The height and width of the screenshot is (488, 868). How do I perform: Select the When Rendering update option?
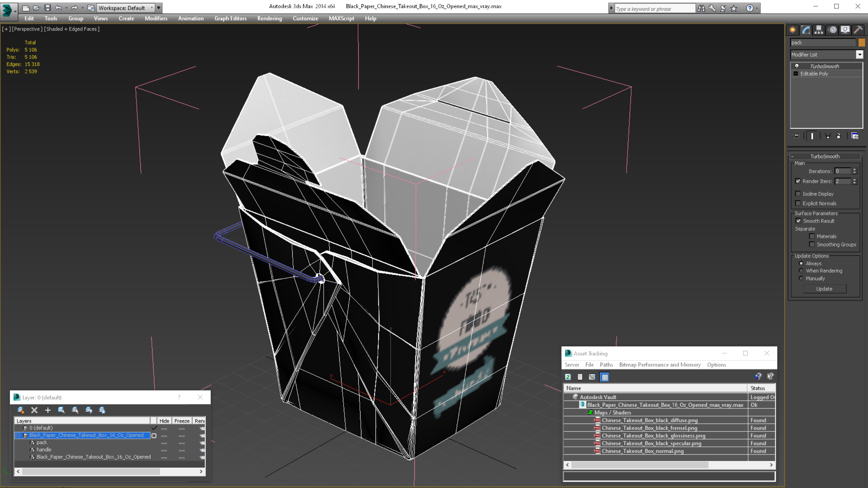click(x=801, y=271)
